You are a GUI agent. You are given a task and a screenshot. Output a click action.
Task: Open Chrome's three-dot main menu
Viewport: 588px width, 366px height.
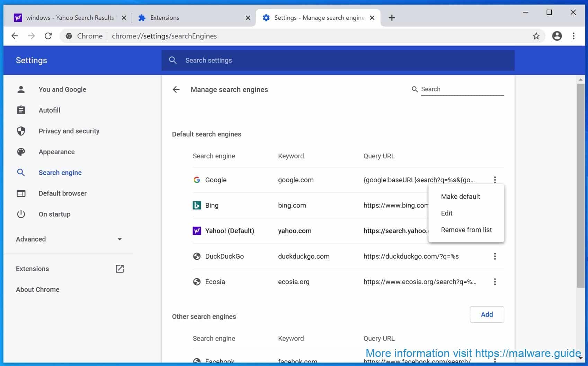tap(573, 36)
